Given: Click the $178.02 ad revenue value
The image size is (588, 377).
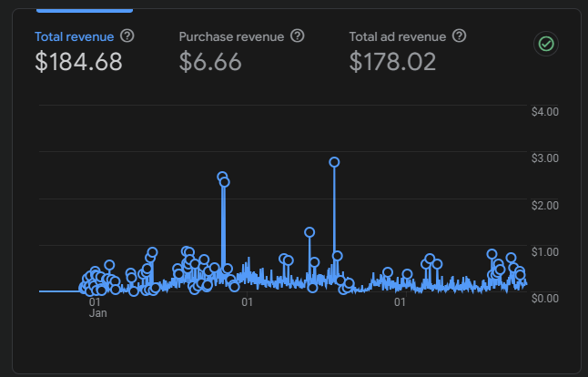Looking at the screenshot, I should (x=392, y=62).
